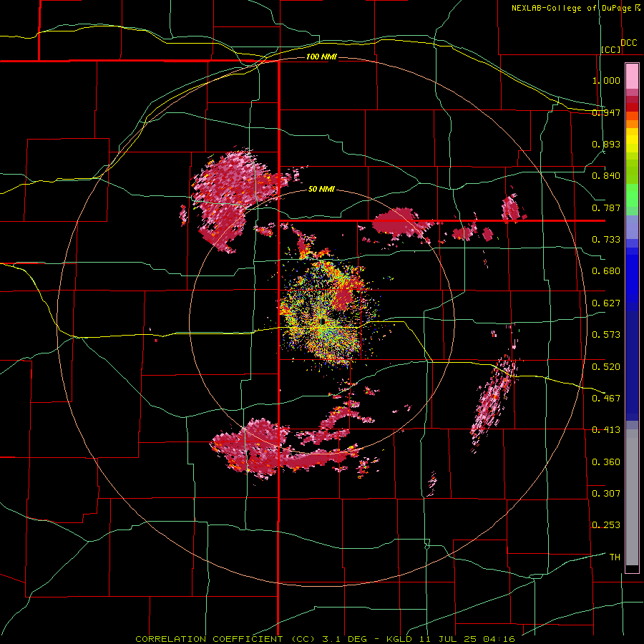
Task: Click the 11 JUL 25 date text
Action: 448,639
